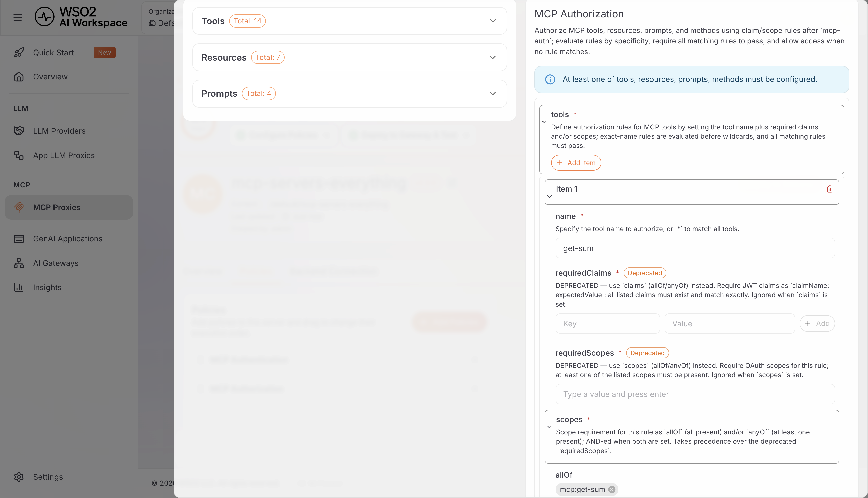Image resolution: width=868 pixels, height=498 pixels.
Task: Click the Settings gear icon
Action: click(x=19, y=477)
